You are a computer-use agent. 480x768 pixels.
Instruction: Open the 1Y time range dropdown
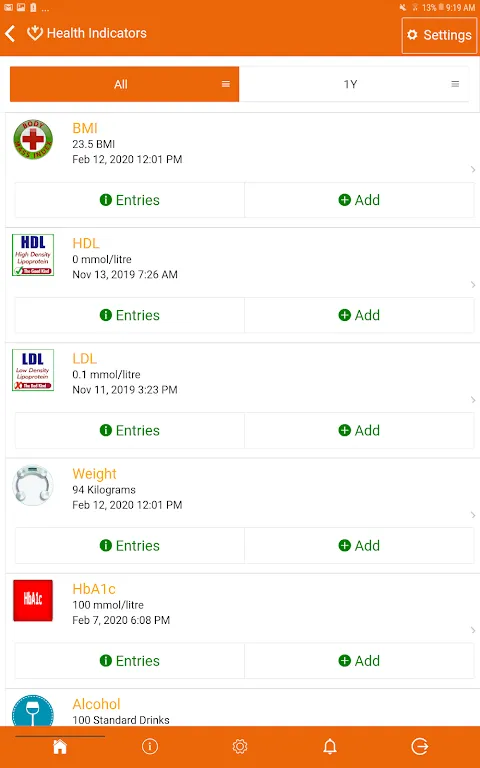point(354,84)
